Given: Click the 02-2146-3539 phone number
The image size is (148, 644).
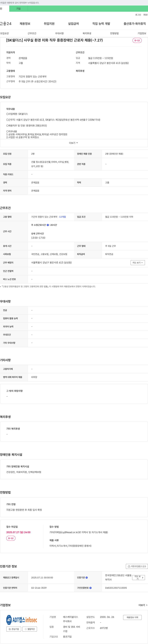Looking at the screenshot, I should pyautogui.click(x=39, y=588).
